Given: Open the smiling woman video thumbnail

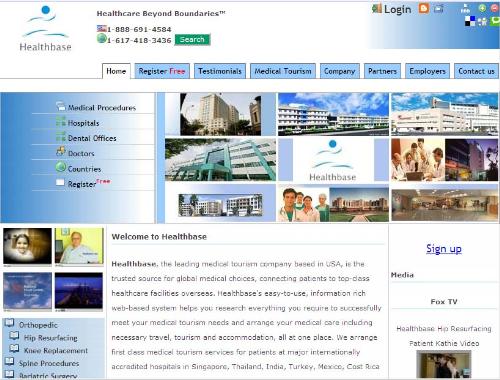Looking at the screenshot, I should click(27, 246).
